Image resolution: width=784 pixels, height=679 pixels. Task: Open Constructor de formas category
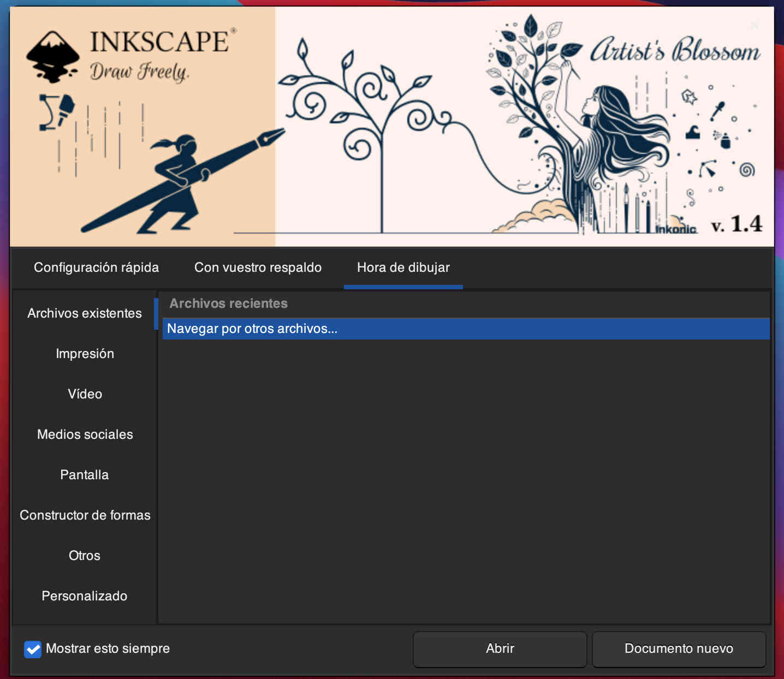click(x=85, y=515)
